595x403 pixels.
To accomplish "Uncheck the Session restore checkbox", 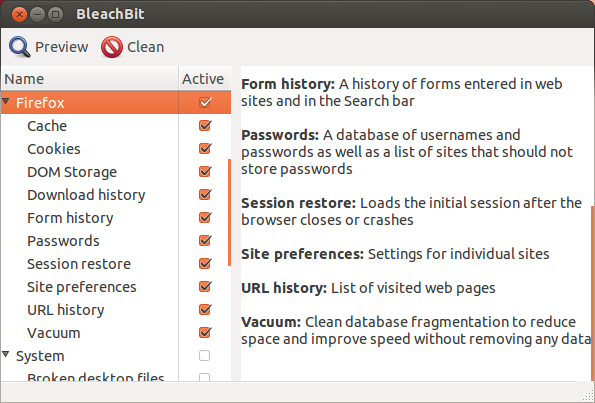I will coord(205,264).
